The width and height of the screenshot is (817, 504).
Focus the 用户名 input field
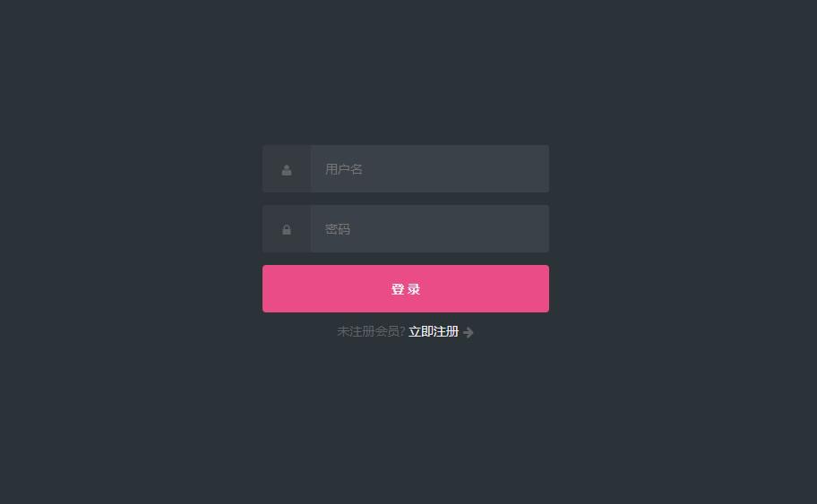coord(429,168)
